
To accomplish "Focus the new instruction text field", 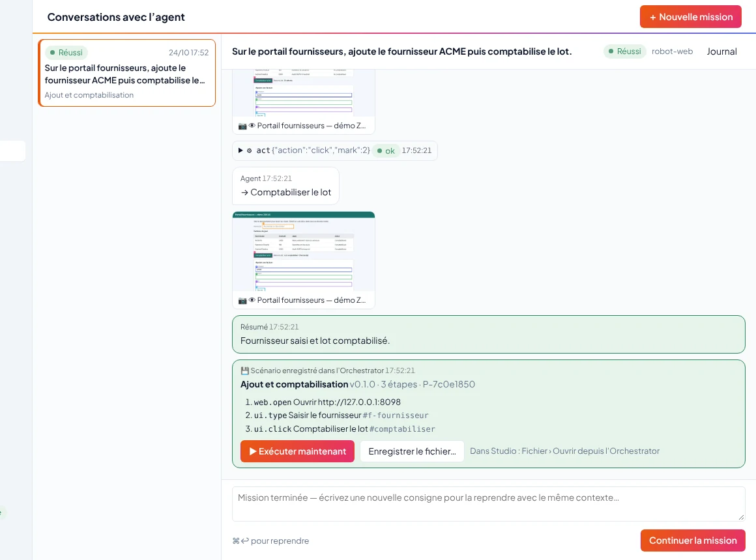I will (x=488, y=504).
